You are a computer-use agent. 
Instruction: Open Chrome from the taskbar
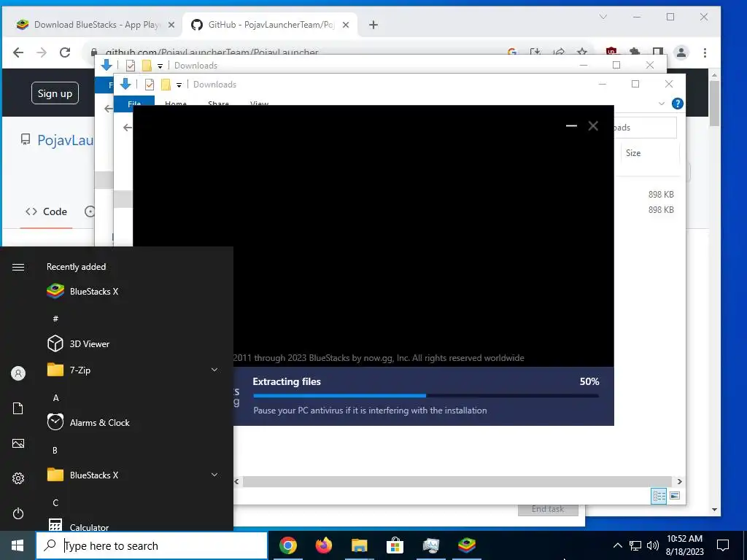coord(287,545)
